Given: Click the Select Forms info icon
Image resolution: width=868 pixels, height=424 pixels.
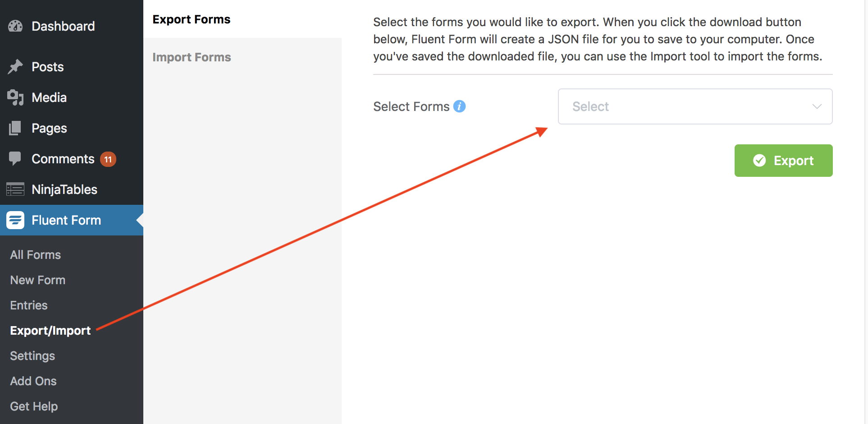Looking at the screenshot, I should tap(459, 106).
